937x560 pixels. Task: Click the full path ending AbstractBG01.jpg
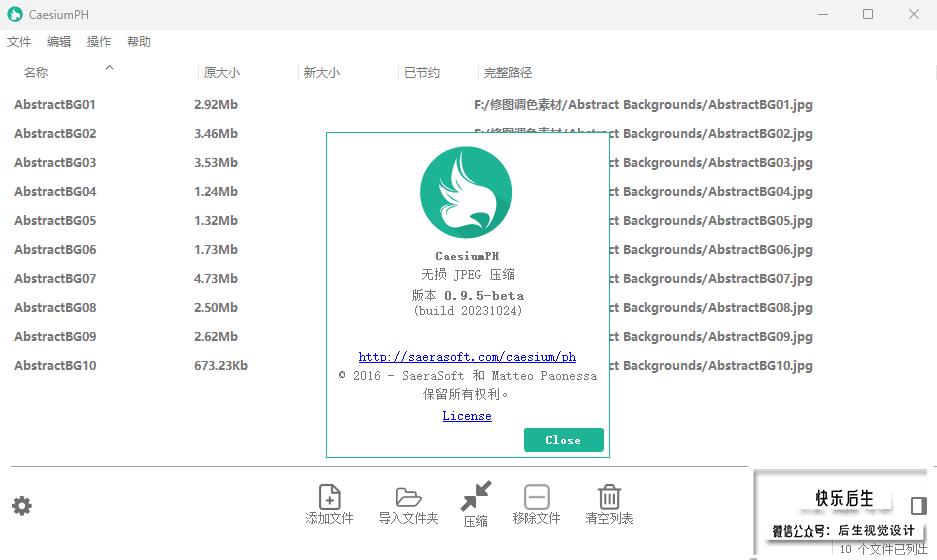pyautogui.click(x=643, y=105)
